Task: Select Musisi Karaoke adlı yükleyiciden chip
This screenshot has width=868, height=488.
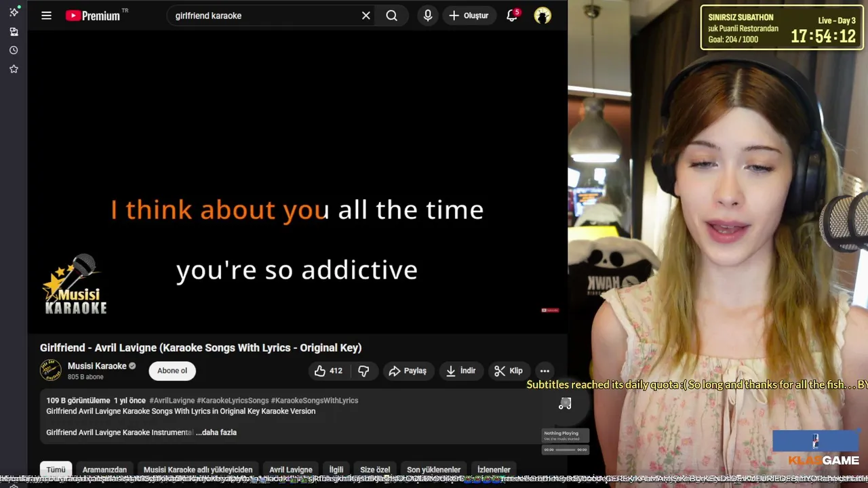Action: tap(198, 470)
